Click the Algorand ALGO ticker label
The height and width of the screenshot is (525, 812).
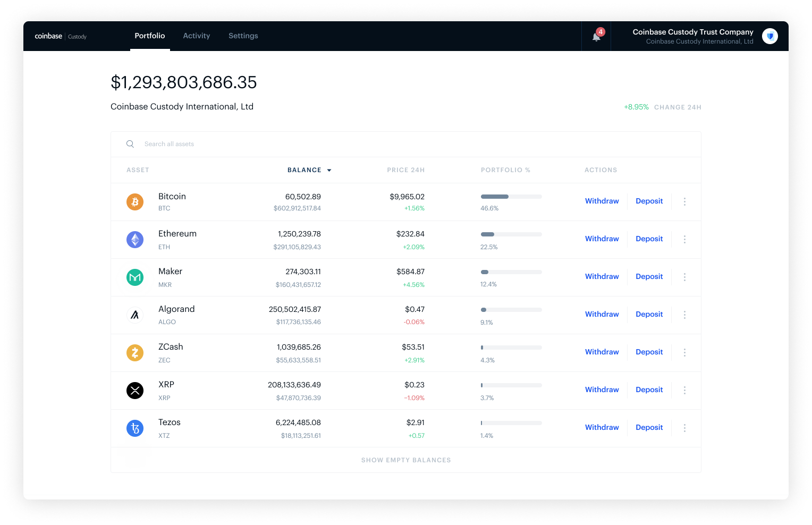(167, 322)
